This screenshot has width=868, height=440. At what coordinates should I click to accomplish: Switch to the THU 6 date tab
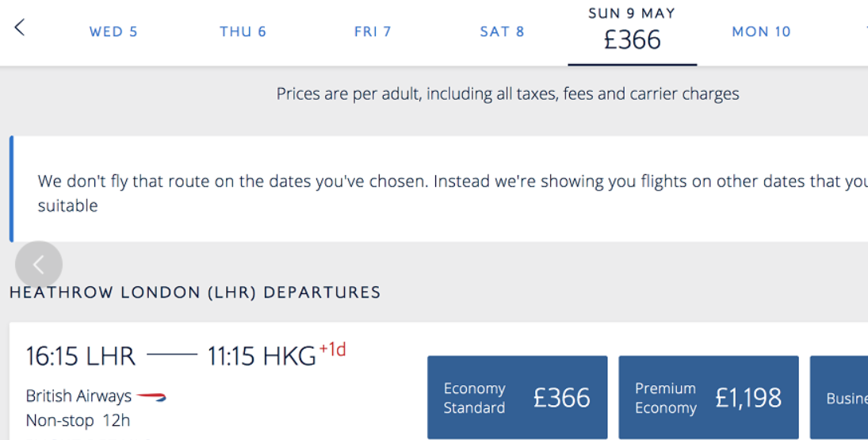coord(243,32)
